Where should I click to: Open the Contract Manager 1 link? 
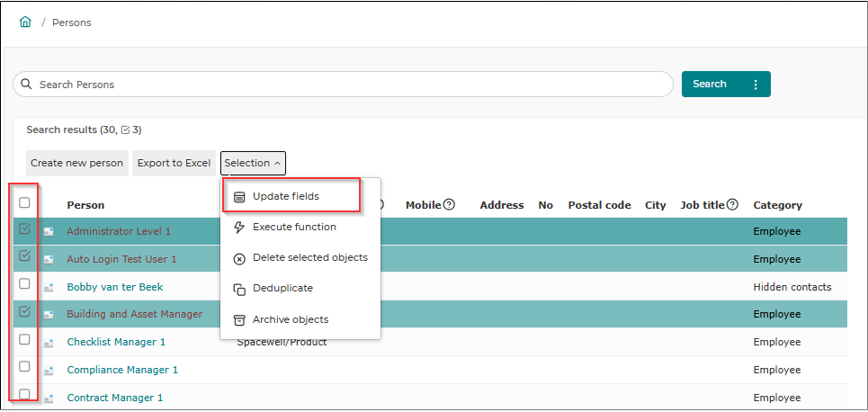[114, 398]
